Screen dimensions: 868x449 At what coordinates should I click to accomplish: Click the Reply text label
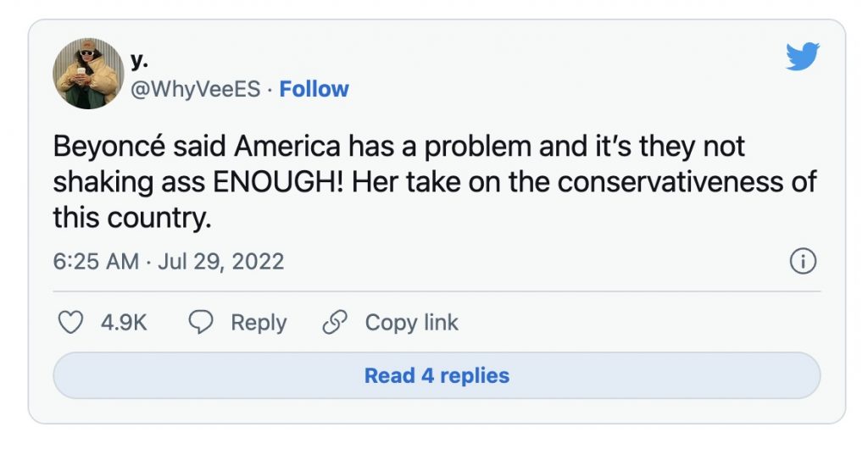pyautogui.click(x=259, y=323)
